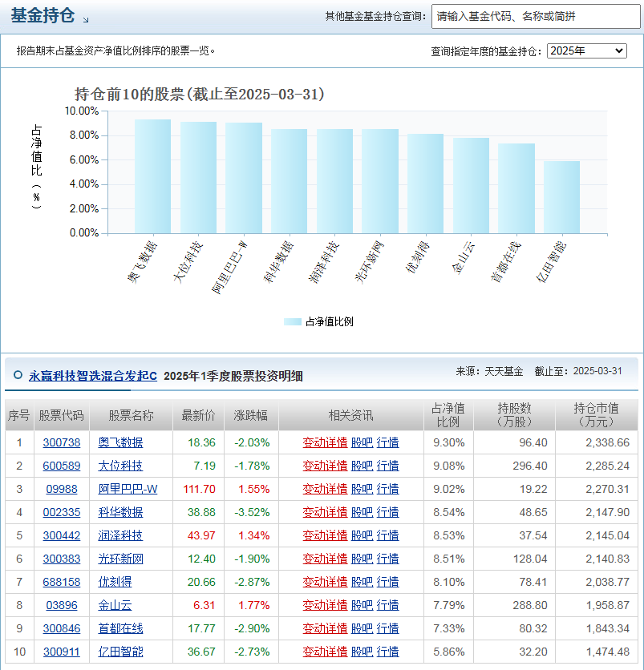Image resolution: width=644 pixels, height=670 pixels.
Task: Open stock code 600589 link
Action: coord(62,466)
